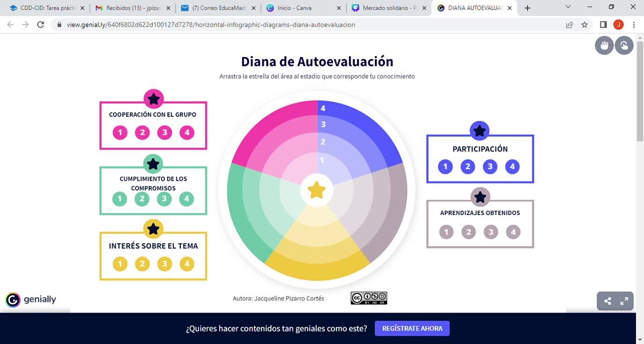The image size is (644, 344).
Task: Click the Genially logo
Action: (31, 300)
